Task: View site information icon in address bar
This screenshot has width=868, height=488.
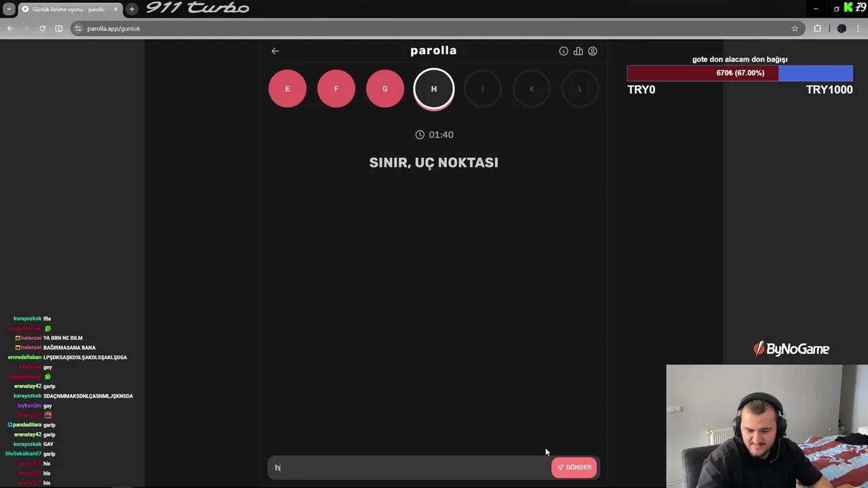Action: click(79, 28)
